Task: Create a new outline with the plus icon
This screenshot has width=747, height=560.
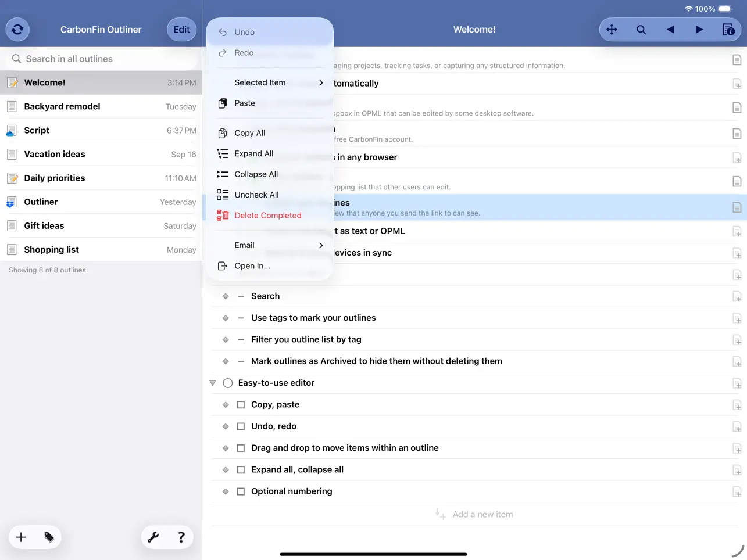Action: pos(21,537)
